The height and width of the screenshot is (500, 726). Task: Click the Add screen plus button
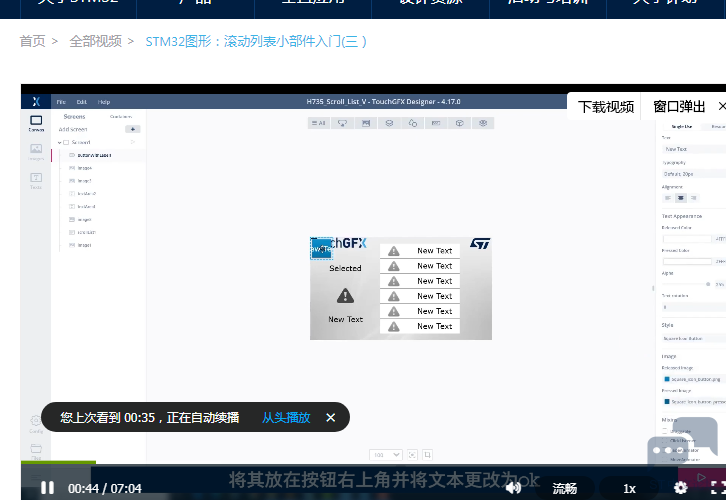[x=132, y=129]
